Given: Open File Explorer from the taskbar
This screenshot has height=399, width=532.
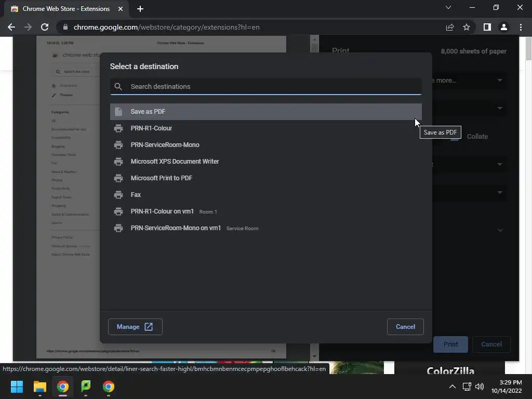Looking at the screenshot, I should (x=39, y=387).
